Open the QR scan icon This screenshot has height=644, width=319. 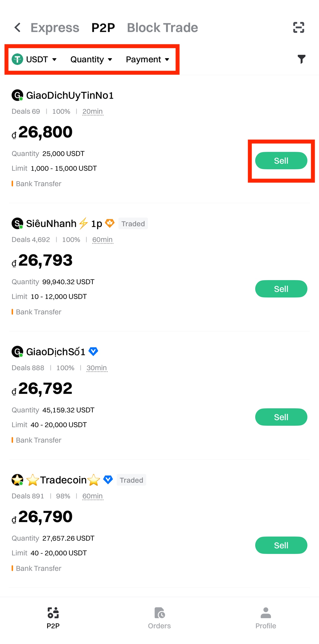pyautogui.click(x=298, y=28)
